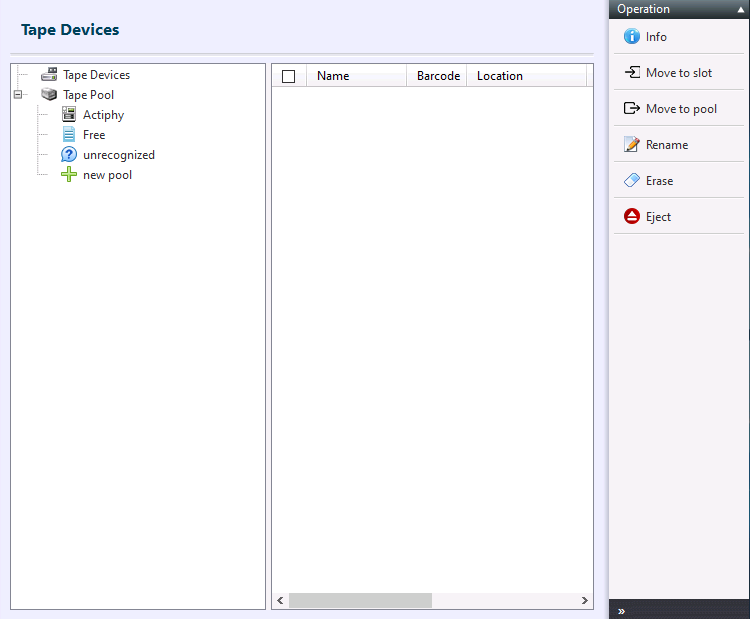The width and height of the screenshot is (750, 619).
Task: Click the unrecognized question mark icon
Action: tap(69, 155)
